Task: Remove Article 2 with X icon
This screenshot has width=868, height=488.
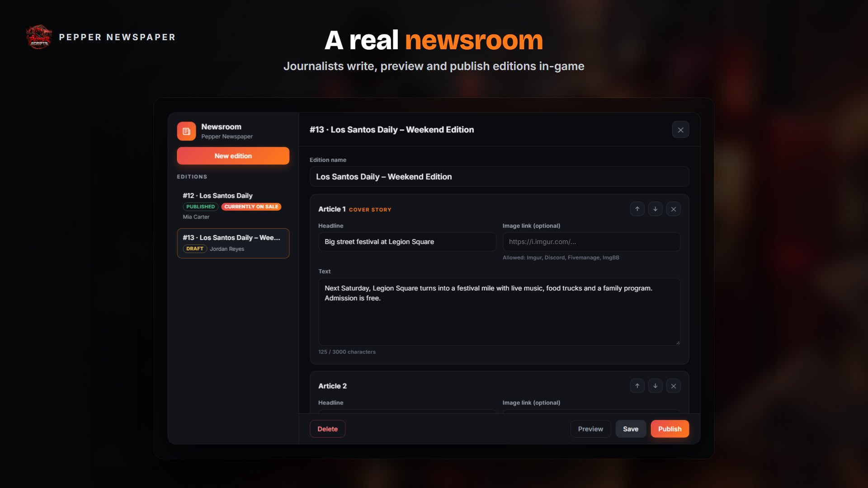Action: (673, 386)
